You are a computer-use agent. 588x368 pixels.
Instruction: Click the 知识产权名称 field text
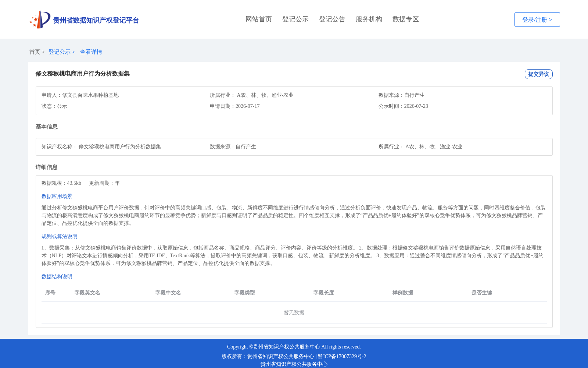pyautogui.click(x=101, y=146)
